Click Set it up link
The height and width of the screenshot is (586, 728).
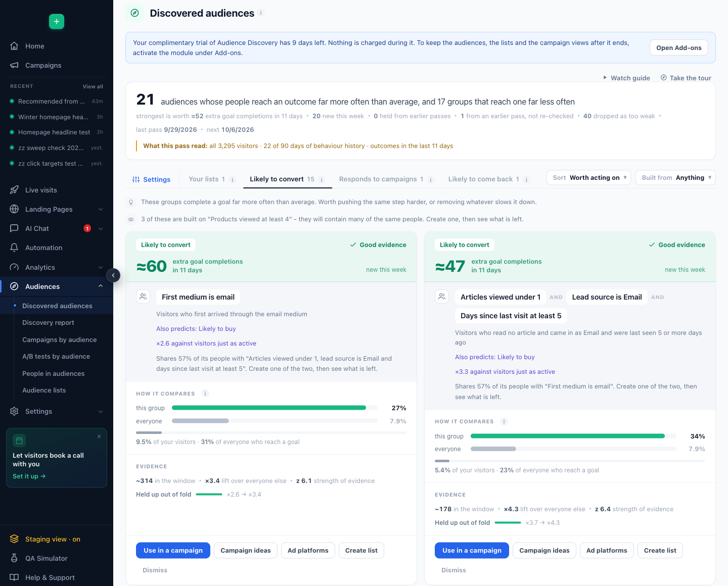29,476
